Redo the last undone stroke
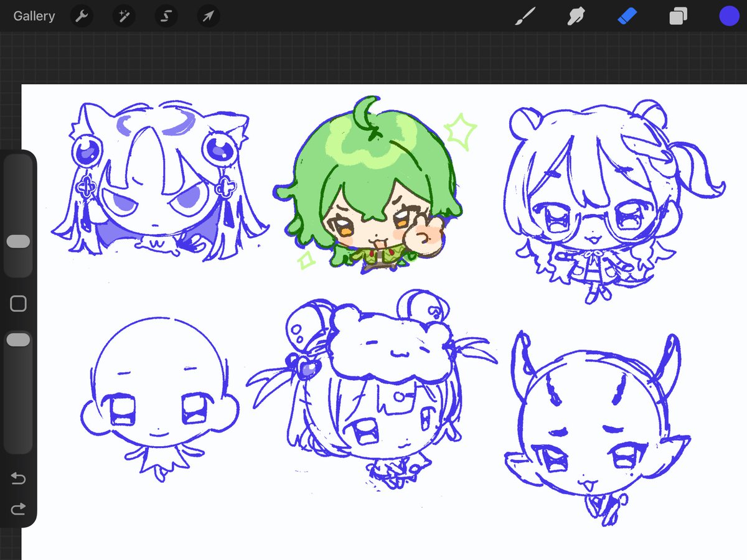 (18, 509)
